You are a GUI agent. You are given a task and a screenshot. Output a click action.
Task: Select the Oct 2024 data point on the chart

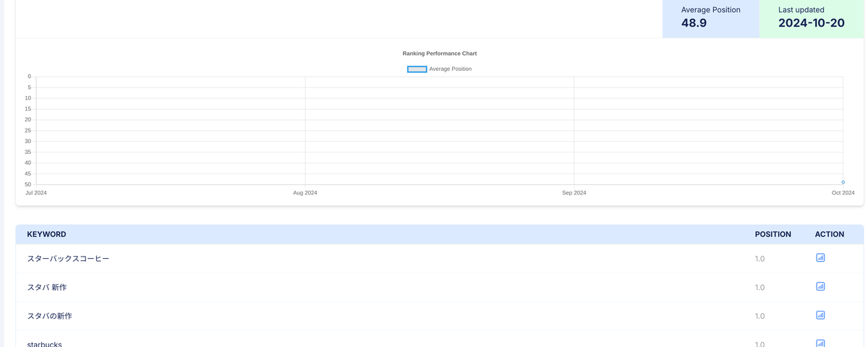[x=843, y=182]
